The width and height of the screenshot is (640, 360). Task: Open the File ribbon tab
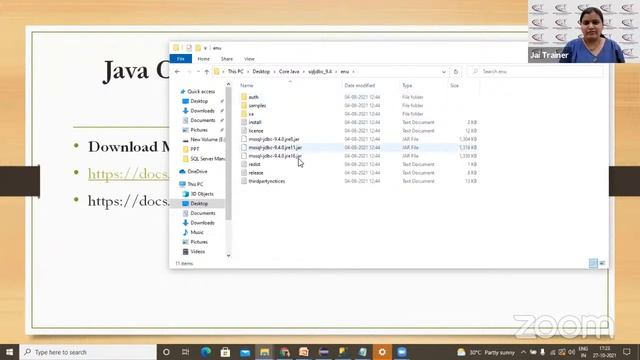(181, 59)
